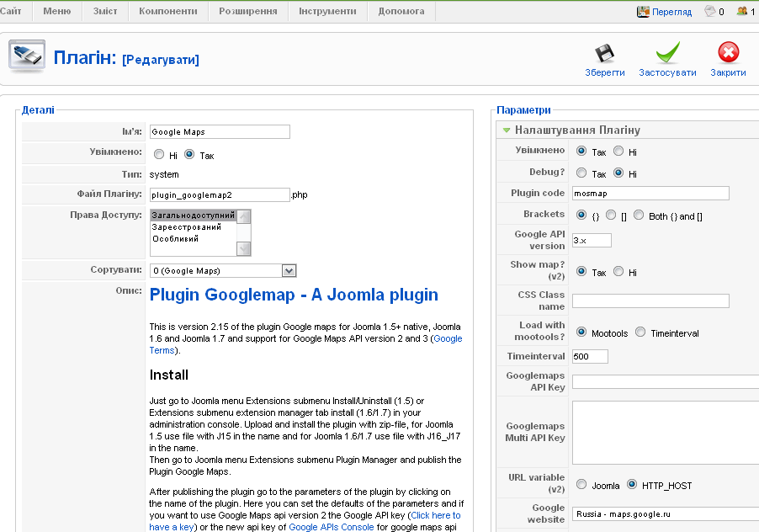Open the Компоненти menu
Viewport: 759px width, 532px height.
[x=168, y=11]
